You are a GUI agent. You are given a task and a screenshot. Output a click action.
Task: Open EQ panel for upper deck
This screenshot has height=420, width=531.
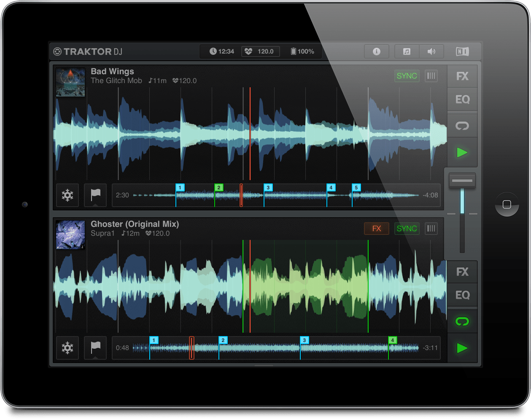462,100
